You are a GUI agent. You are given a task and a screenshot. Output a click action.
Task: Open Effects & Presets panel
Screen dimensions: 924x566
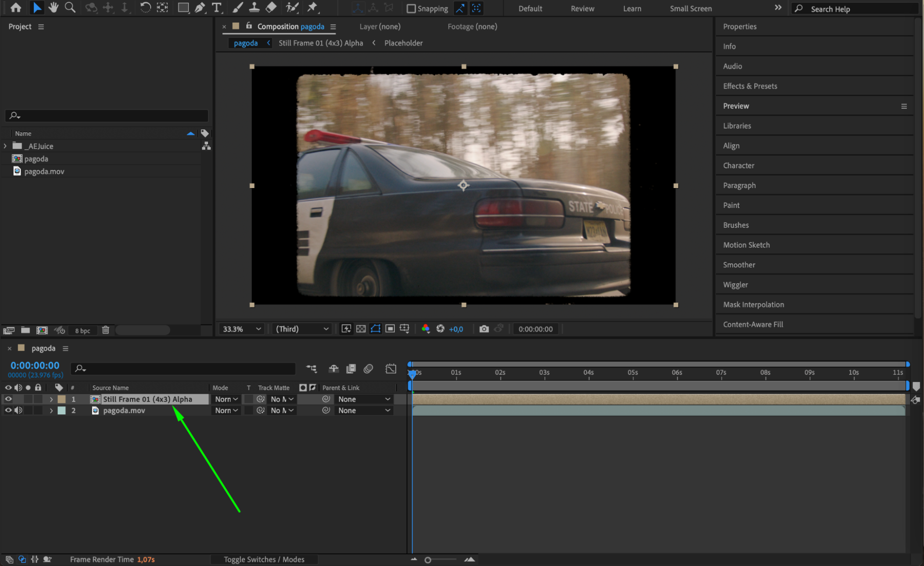pos(750,86)
